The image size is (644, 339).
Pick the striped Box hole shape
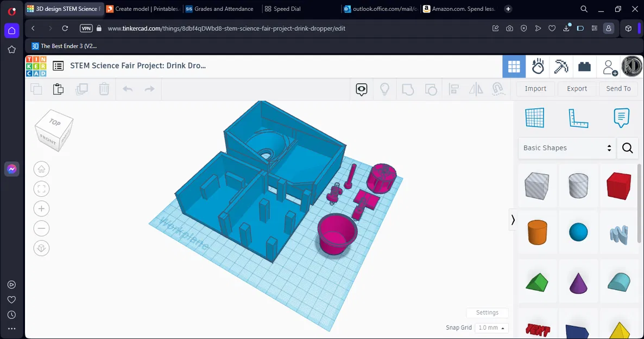point(537,186)
